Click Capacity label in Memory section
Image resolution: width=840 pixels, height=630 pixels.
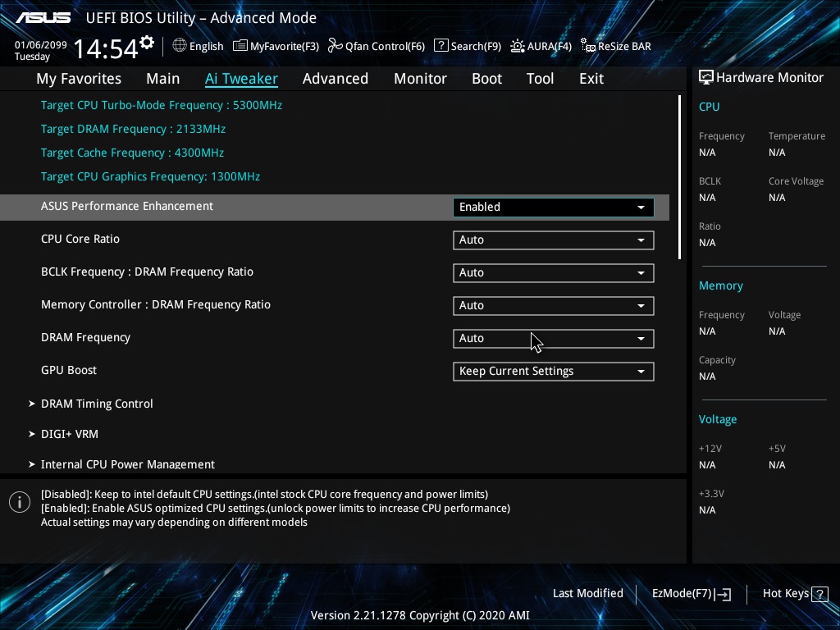point(717,361)
